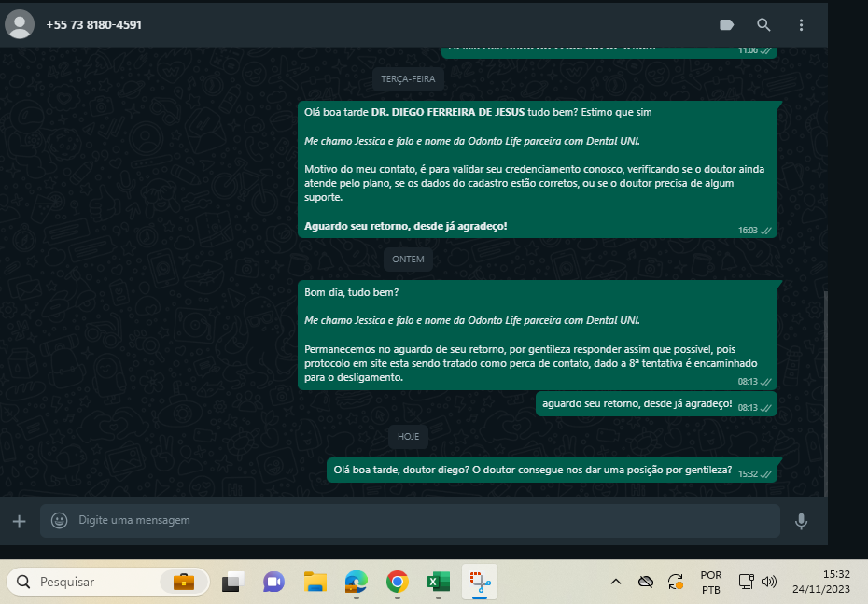Click the HOJE date label
The width and height of the screenshot is (868, 604).
coord(408,436)
